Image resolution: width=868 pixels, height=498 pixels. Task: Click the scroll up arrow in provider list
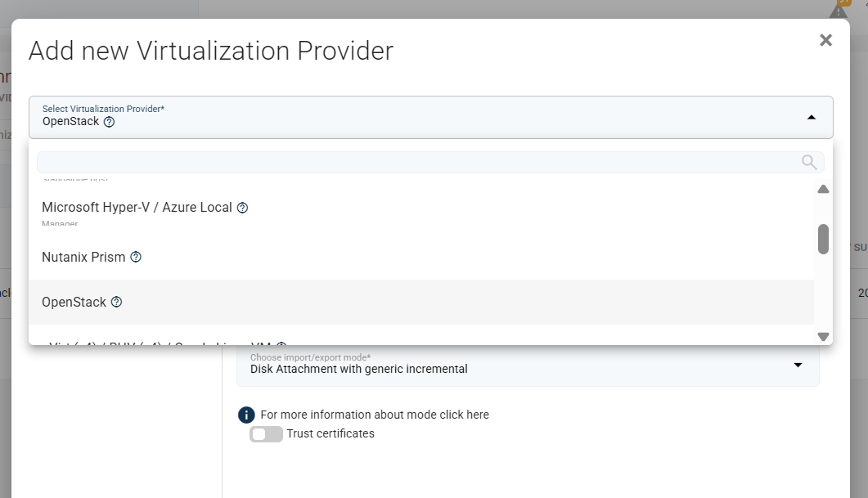tap(823, 189)
